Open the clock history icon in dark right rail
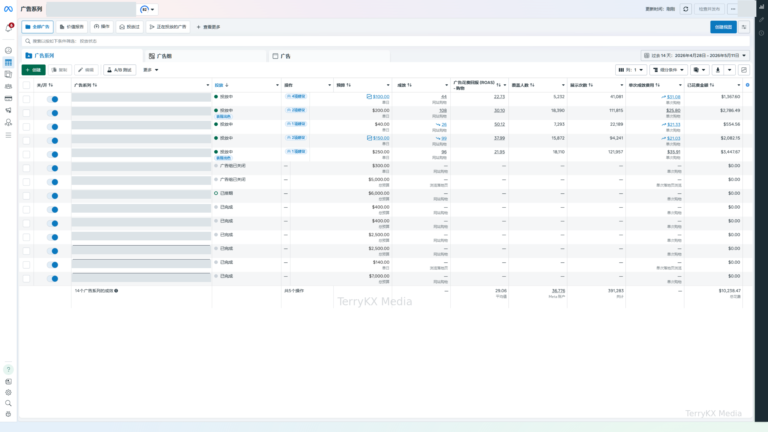 click(761, 33)
